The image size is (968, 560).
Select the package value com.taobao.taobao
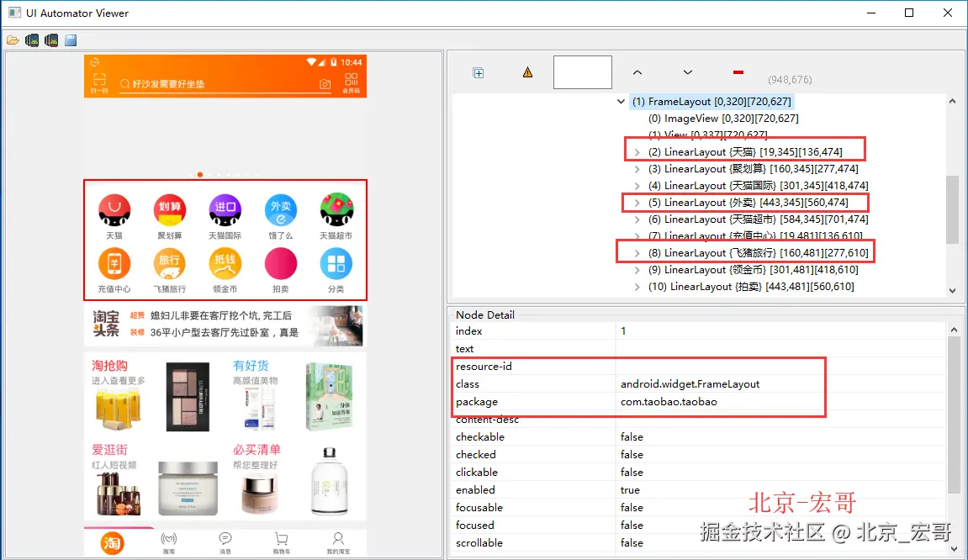(669, 402)
